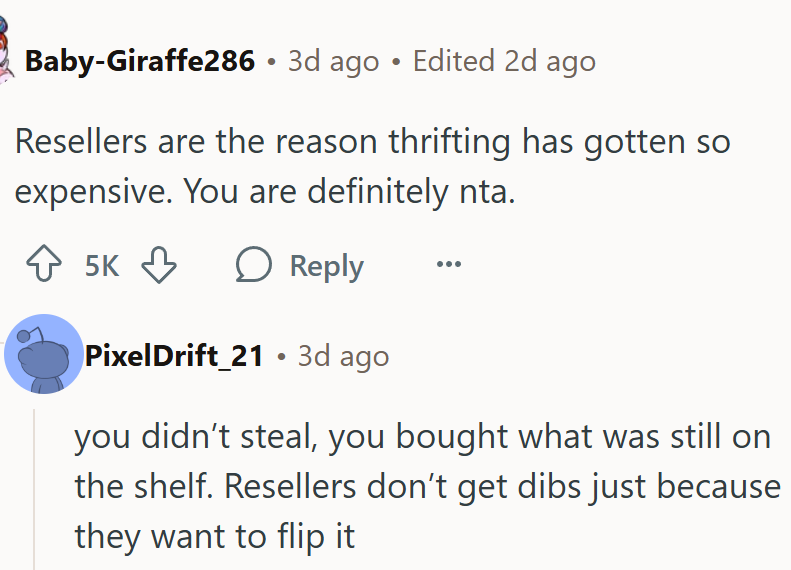791x570 pixels.
Task: Click the speech bubble reply icon
Action: (254, 266)
